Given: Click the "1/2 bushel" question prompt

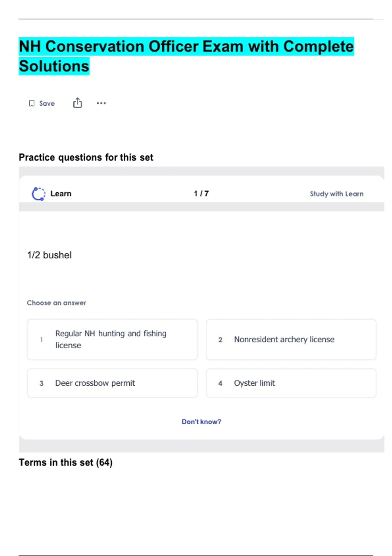Looking at the screenshot, I should coord(49,255).
